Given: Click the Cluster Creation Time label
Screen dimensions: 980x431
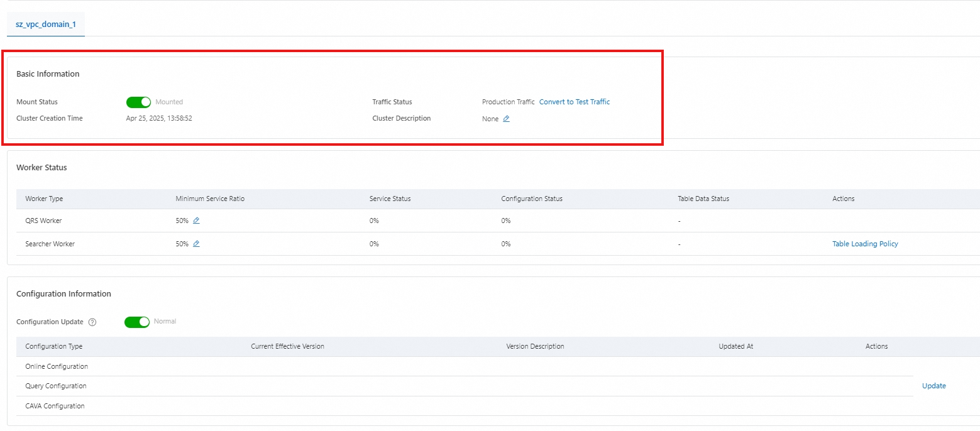Looking at the screenshot, I should [50, 118].
